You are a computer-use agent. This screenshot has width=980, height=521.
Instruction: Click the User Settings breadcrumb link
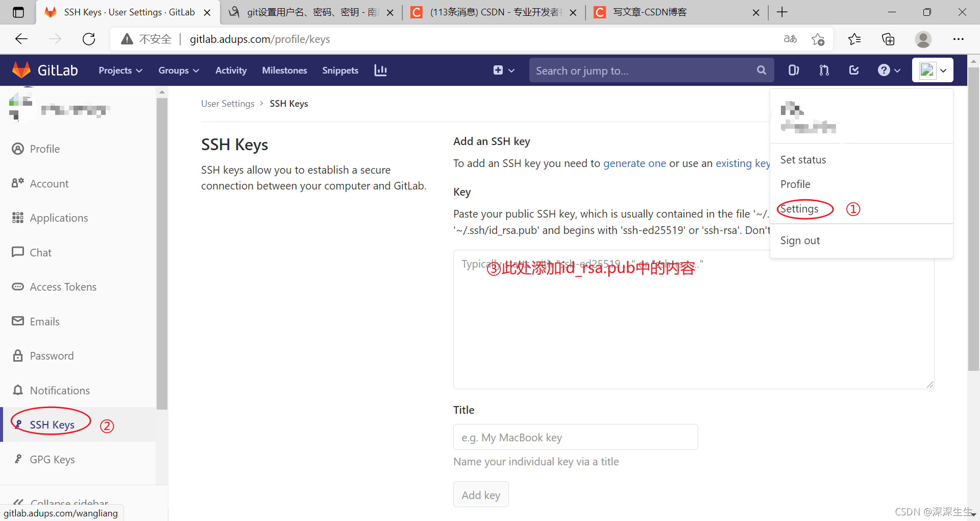click(228, 104)
